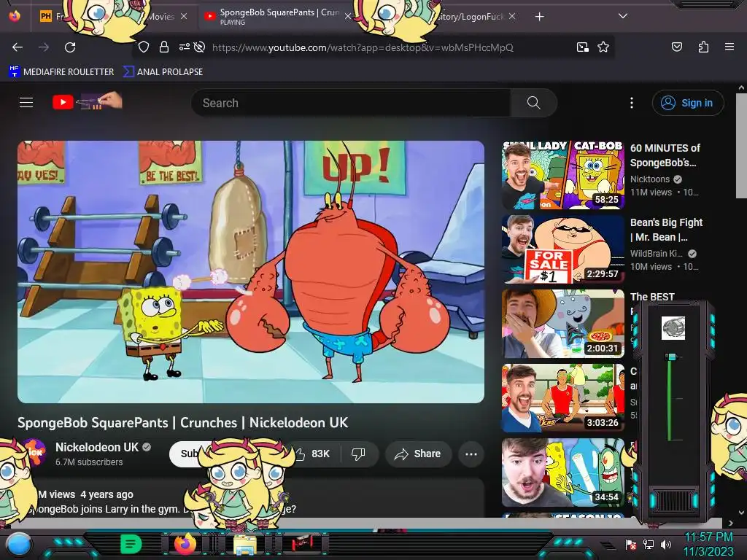Open MEDIAFIRE ROULETTER bookmark

pyautogui.click(x=61, y=71)
